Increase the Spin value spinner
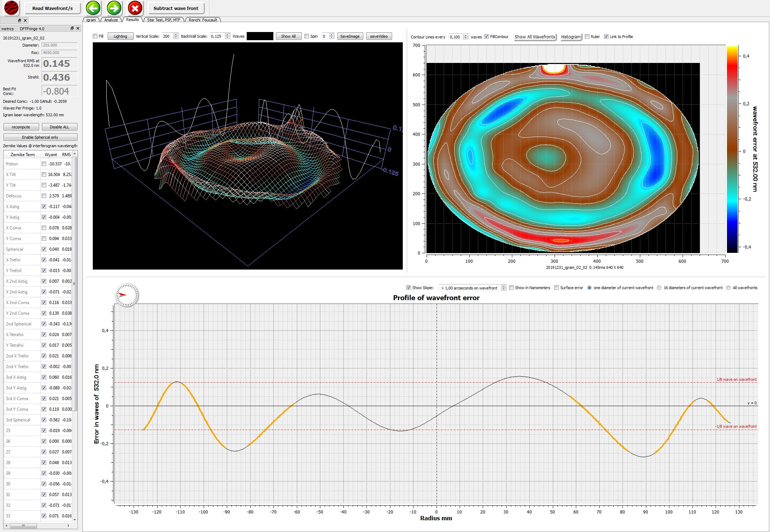 pyautogui.click(x=332, y=34)
